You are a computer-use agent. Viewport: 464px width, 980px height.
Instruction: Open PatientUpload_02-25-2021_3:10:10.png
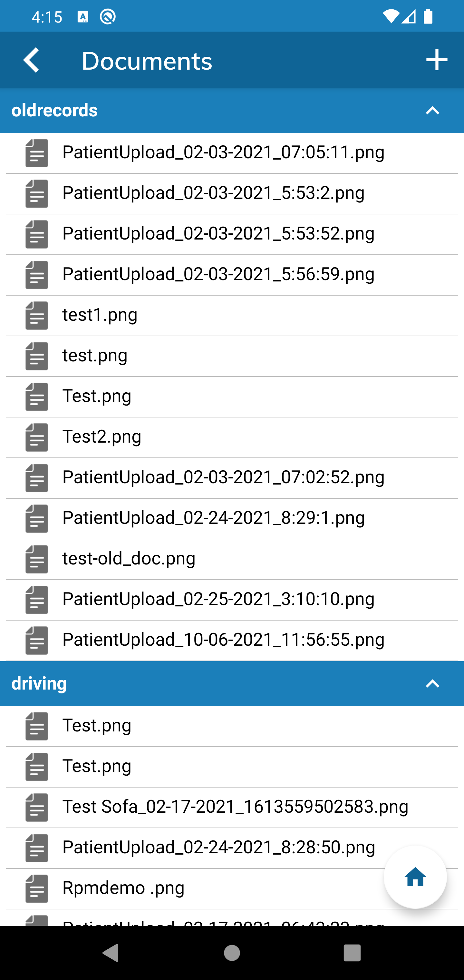coord(232,600)
